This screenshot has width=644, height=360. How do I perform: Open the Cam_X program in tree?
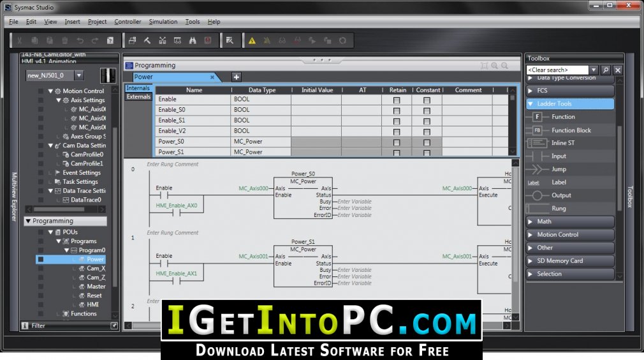(96, 268)
